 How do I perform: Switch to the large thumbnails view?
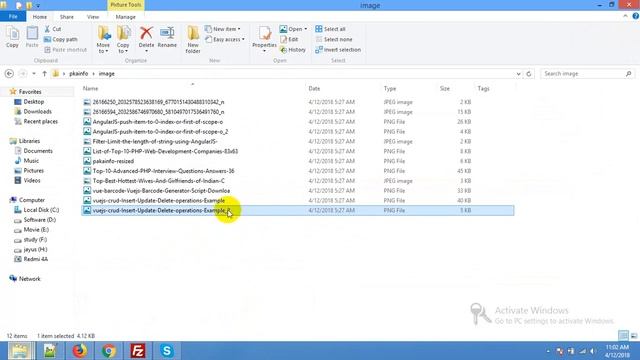click(633, 336)
